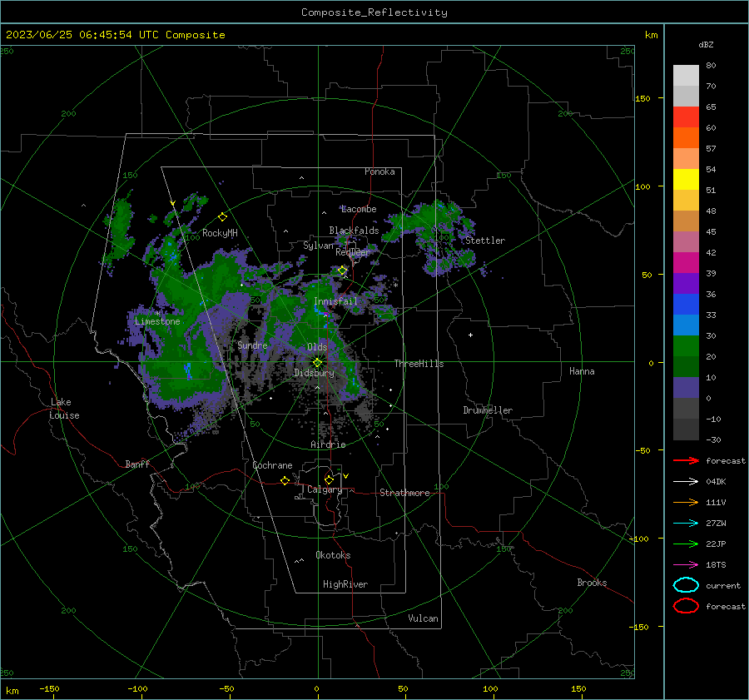The height and width of the screenshot is (700, 749).
Task: Click the Stettler town label
Action: click(485, 241)
